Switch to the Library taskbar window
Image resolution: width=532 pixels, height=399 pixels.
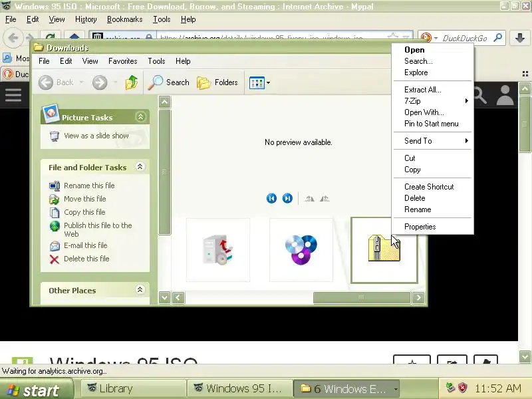134,389
